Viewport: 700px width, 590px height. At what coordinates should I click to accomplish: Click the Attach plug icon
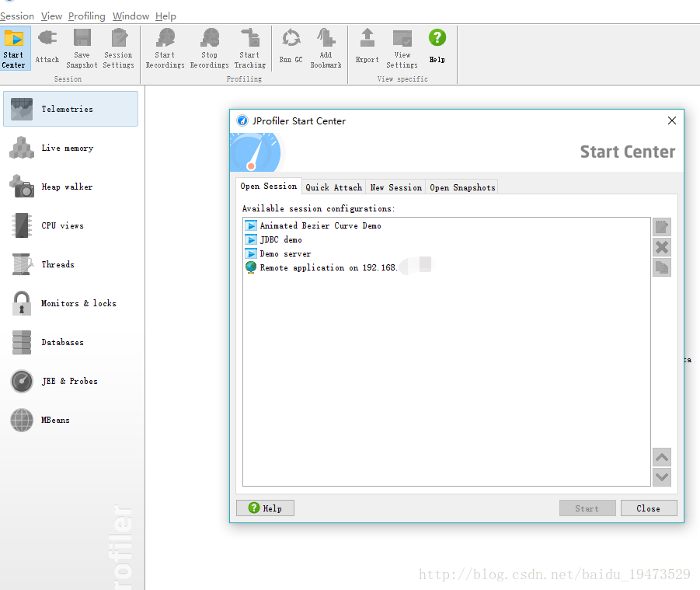pyautogui.click(x=47, y=38)
